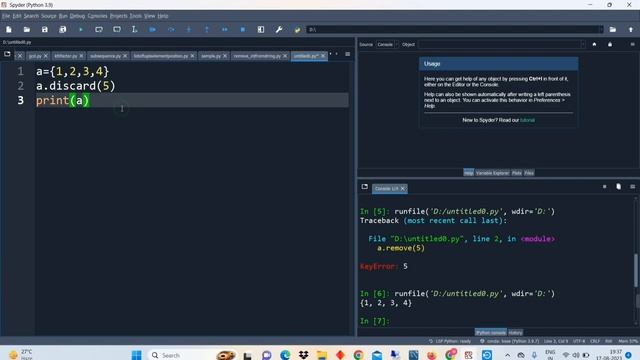Open the editor pane options menu
The height and width of the screenshot is (360, 640).
coord(347,54)
